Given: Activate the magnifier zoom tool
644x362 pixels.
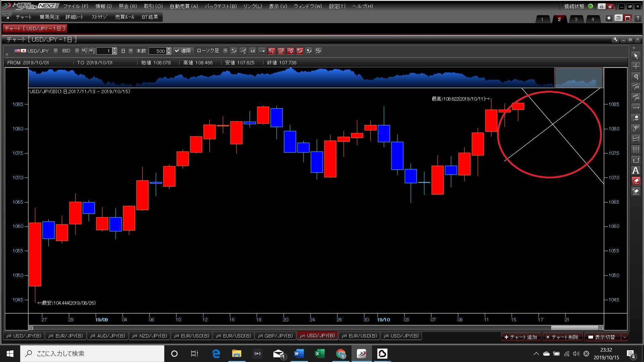Looking at the screenshot, I should pos(636,77).
